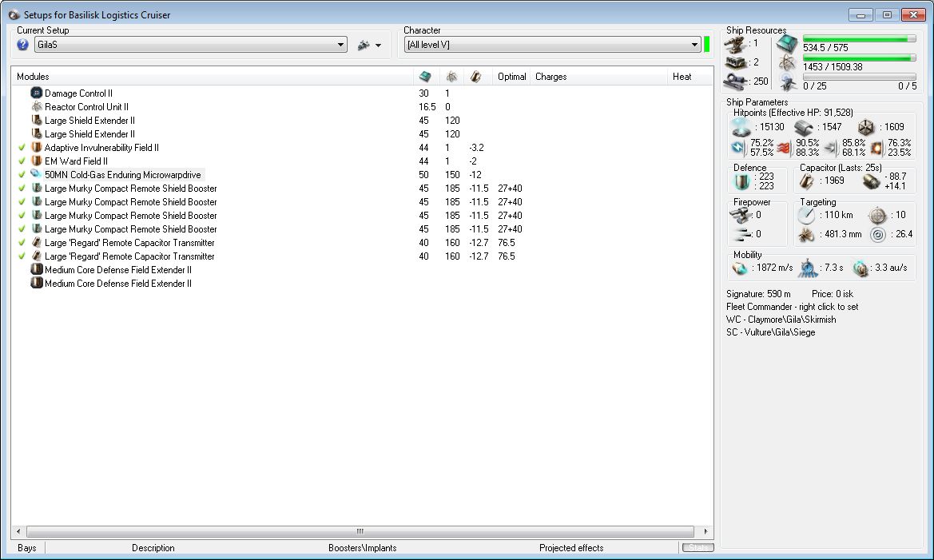Sort by the Optimal column header
This screenshot has height=560, width=934.
pos(511,76)
